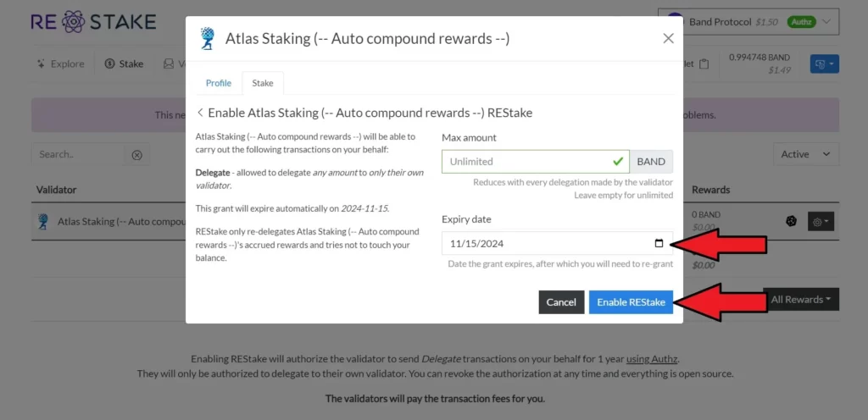
Task: Click the back chevron beside Enable Atlas Staking
Action: [x=200, y=113]
